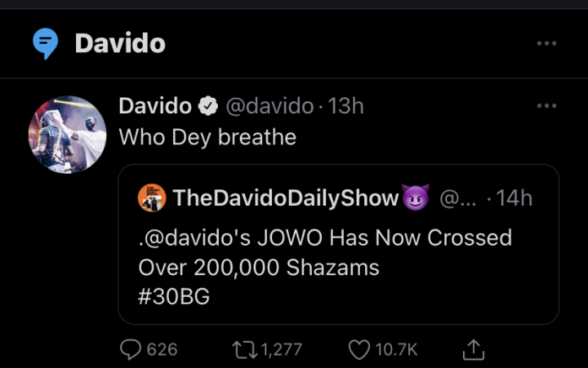Click the Davido display name in tweet

tap(155, 106)
